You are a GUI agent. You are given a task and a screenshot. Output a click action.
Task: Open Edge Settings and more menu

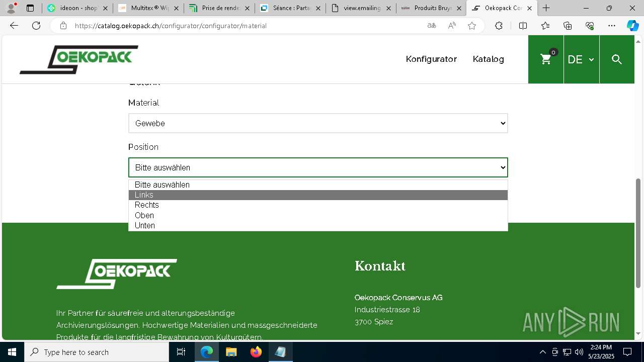pos(612,26)
